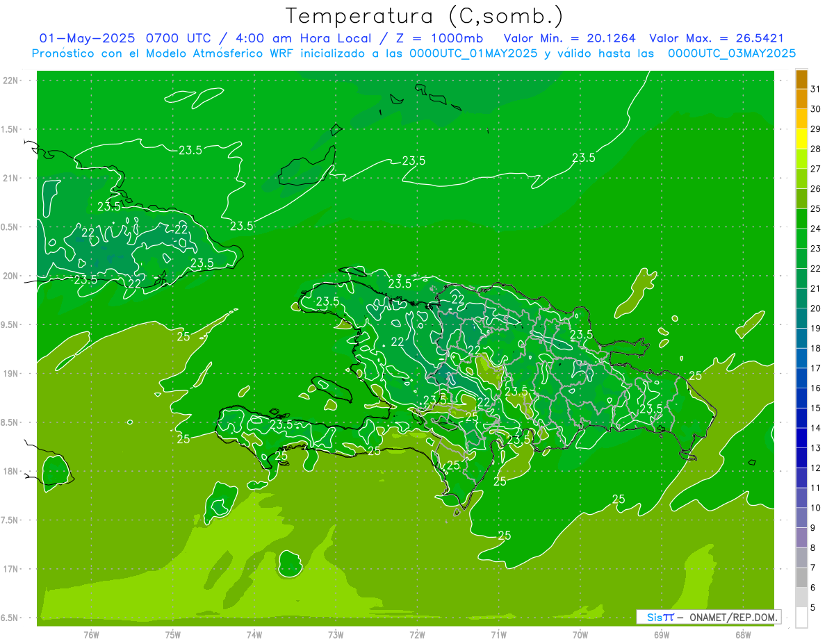Click the '75W' longitude axis label

tap(173, 634)
